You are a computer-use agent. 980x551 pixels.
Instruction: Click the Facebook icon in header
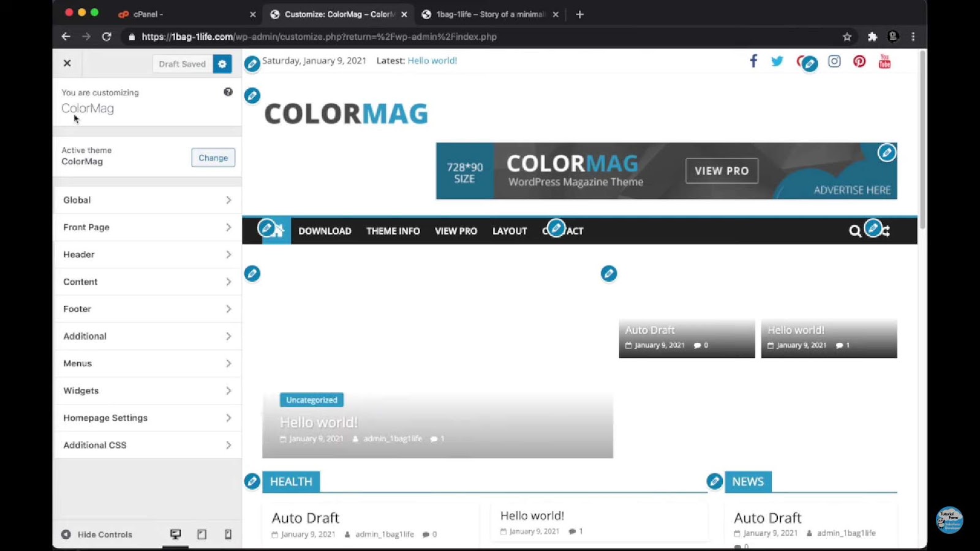point(753,61)
